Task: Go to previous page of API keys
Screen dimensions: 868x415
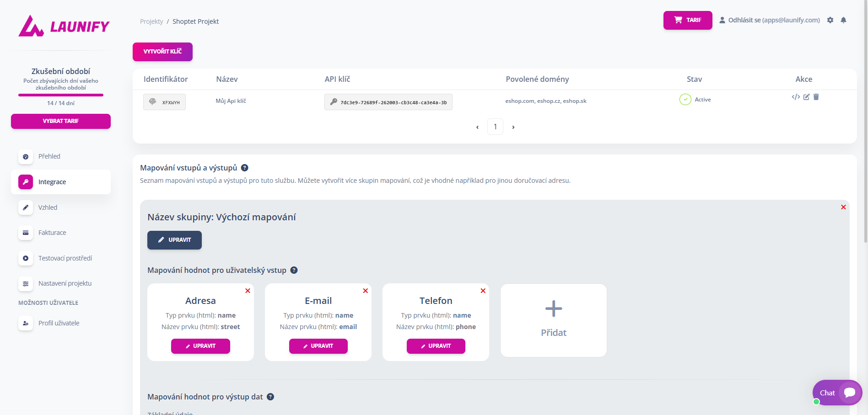Action: click(477, 127)
